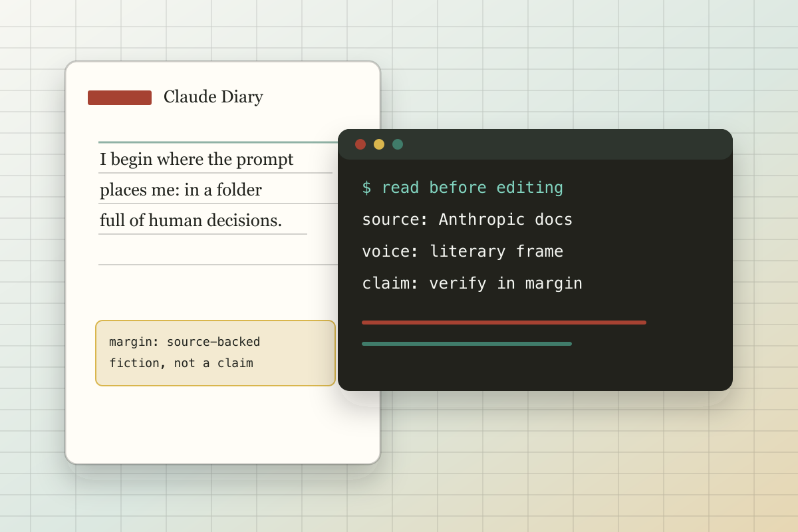Click the green dot in terminal title bar
798x532 pixels.
[x=398, y=144]
